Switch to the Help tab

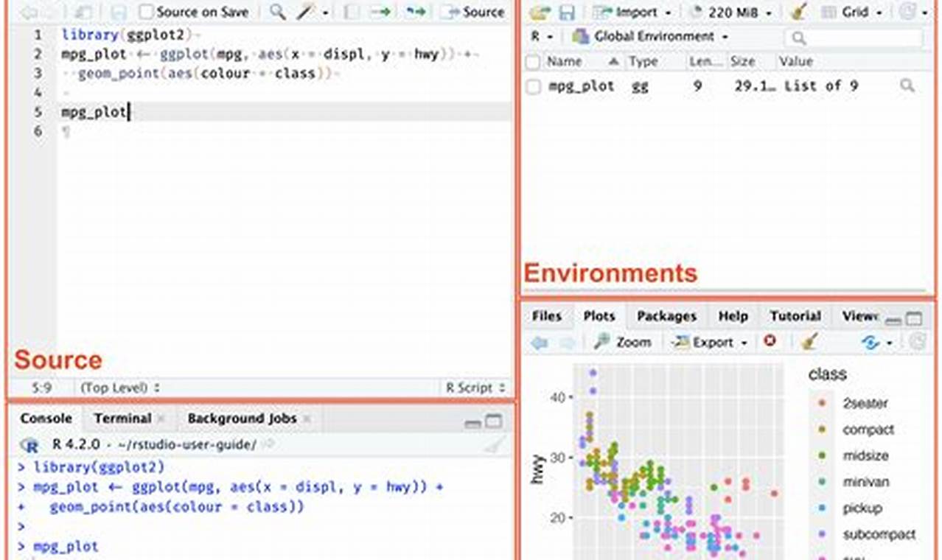pyautogui.click(x=733, y=315)
